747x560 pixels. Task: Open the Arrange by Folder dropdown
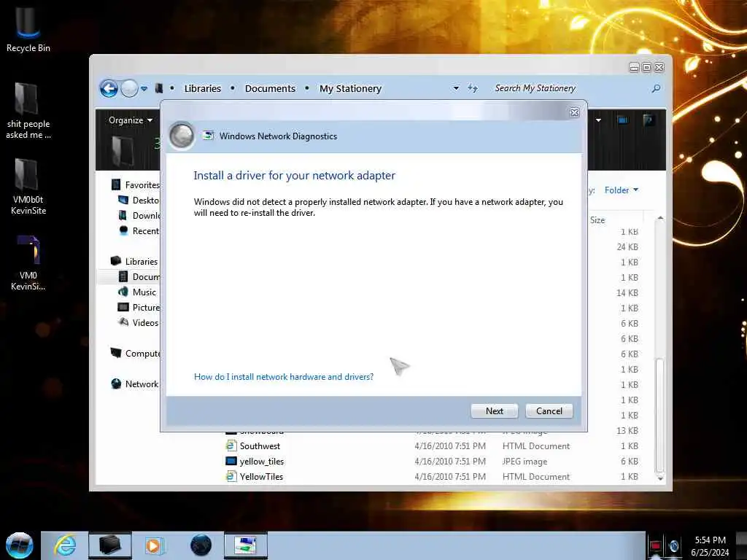pos(622,190)
